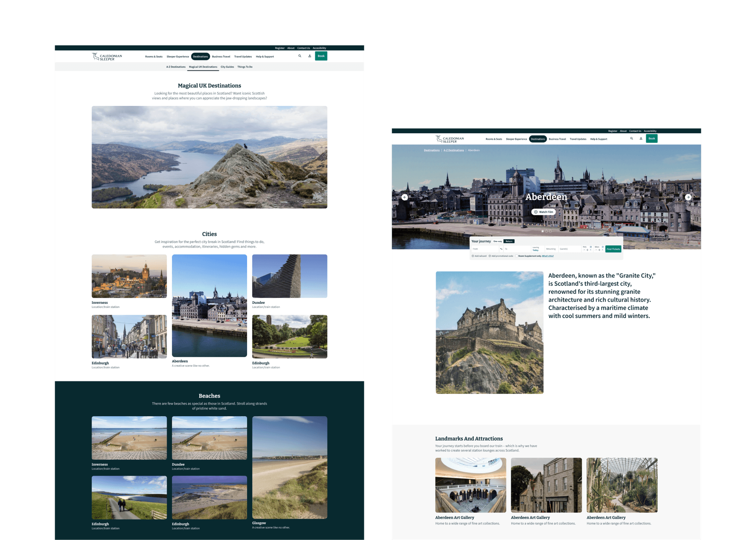756x540 pixels.
Task: Open the Dundee city card image
Action: coord(290,276)
